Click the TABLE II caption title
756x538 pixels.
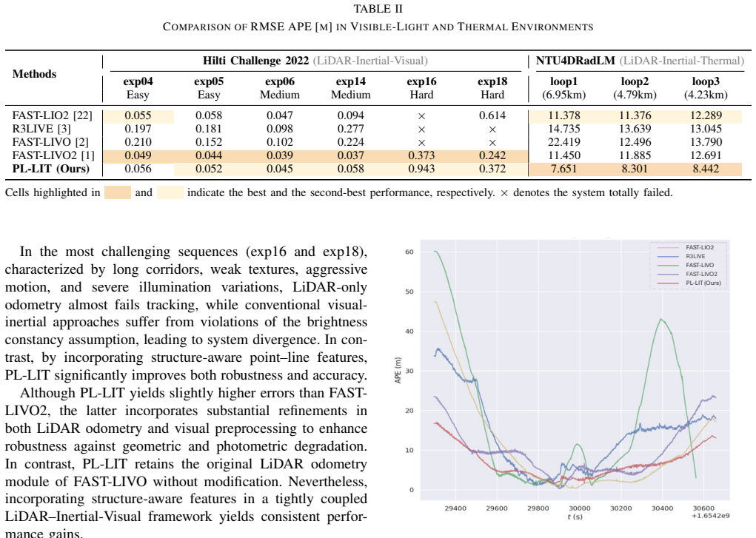(x=378, y=9)
